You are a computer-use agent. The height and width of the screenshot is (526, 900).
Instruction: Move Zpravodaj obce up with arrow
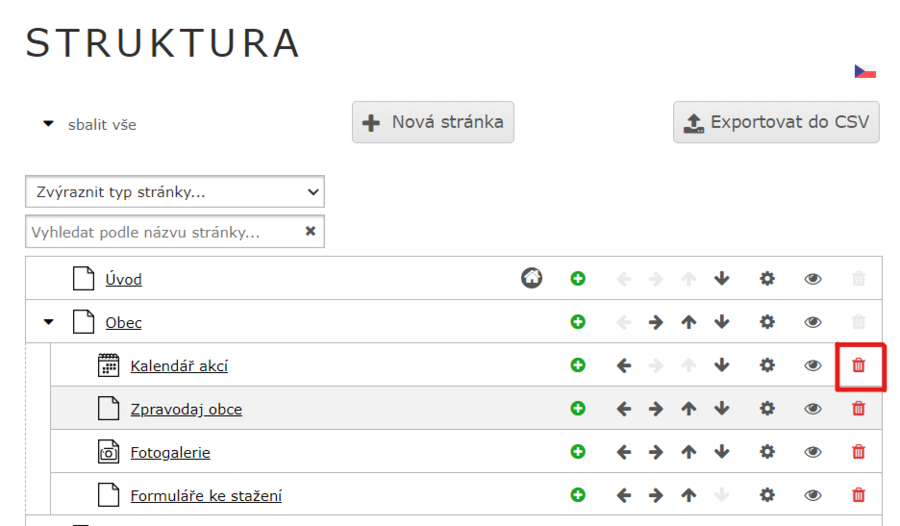tap(689, 409)
